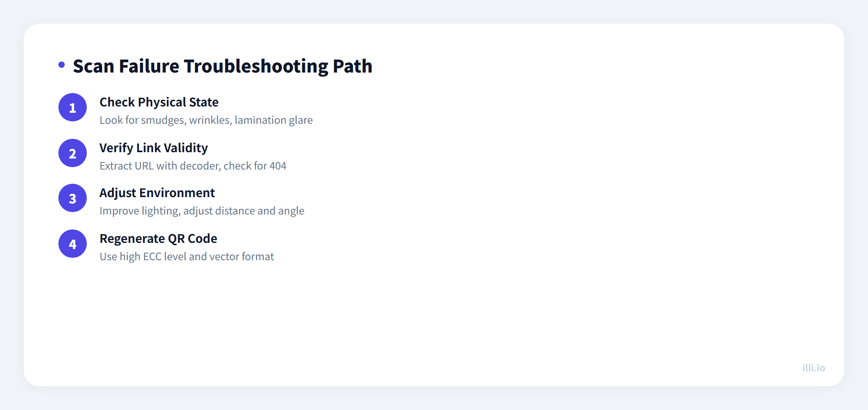Click the Check Physical State heading
Viewport: 868px width, 410px height.
coord(159,102)
